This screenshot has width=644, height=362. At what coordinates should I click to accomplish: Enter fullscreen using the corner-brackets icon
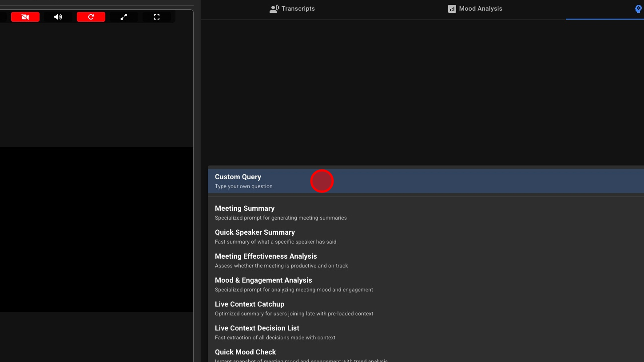click(157, 17)
